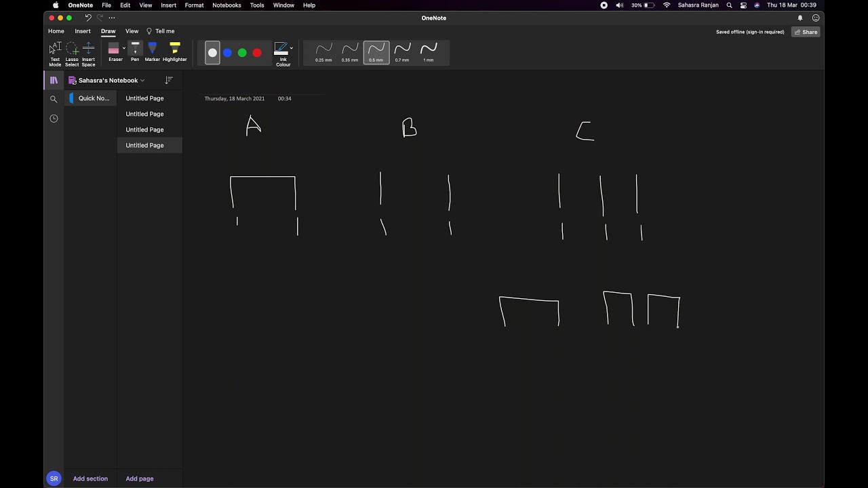Set pen thickness to 0.25 mm
868x488 pixels.
tap(323, 53)
